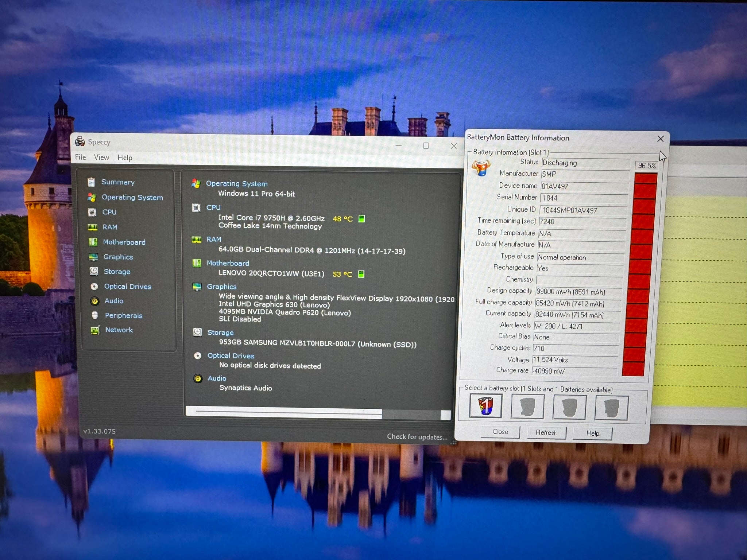Open the View menu in Speccy
Viewport: 747px width, 560px height.
click(x=101, y=157)
